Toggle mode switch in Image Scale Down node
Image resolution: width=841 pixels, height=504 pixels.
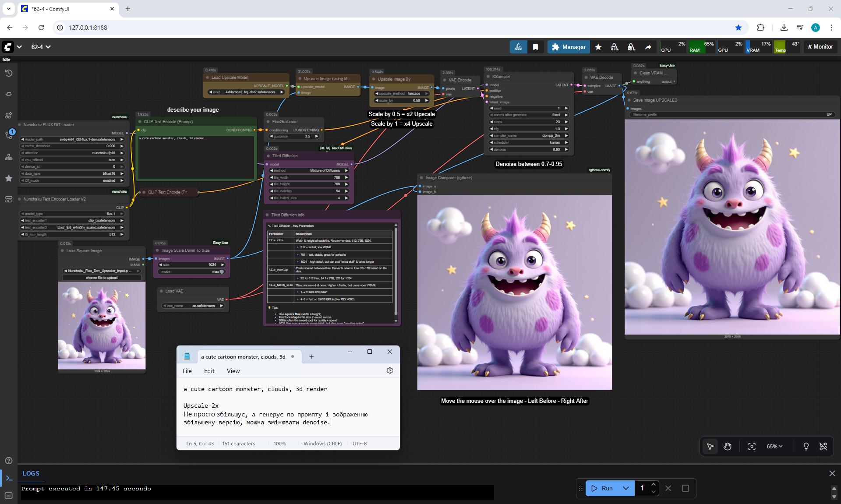pos(221,271)
